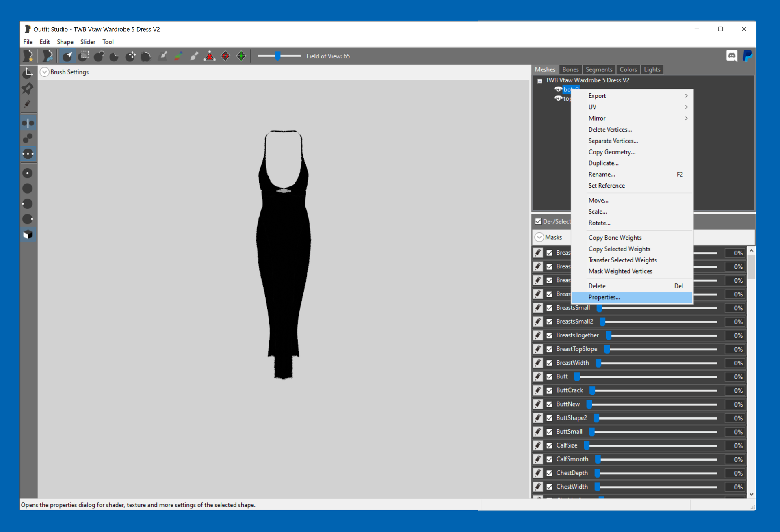Switch to the front view icon
The width and height of the screenshot is (780, 532).
tap(28, 173)
